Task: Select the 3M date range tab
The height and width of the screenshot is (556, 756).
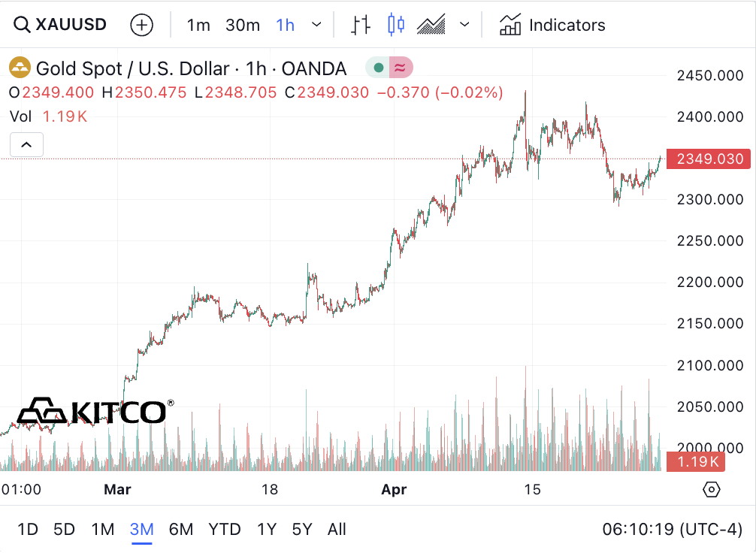Action: click(x=141, y=529)
